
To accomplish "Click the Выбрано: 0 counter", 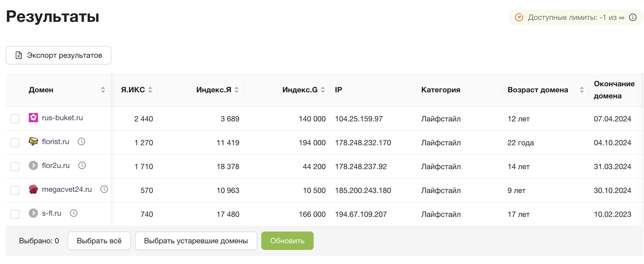I will [x=39, y=241].
